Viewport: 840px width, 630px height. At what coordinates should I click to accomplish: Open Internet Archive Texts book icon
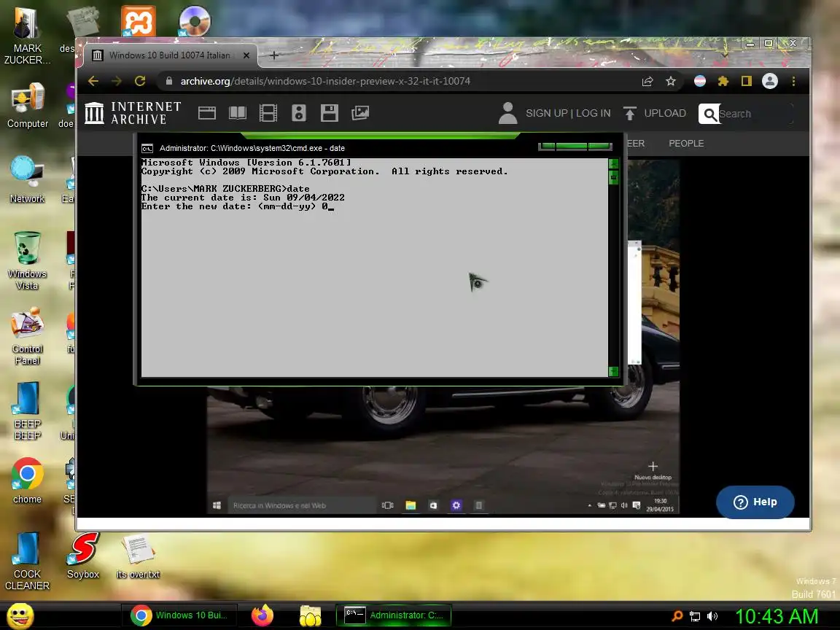coord(237,113)
